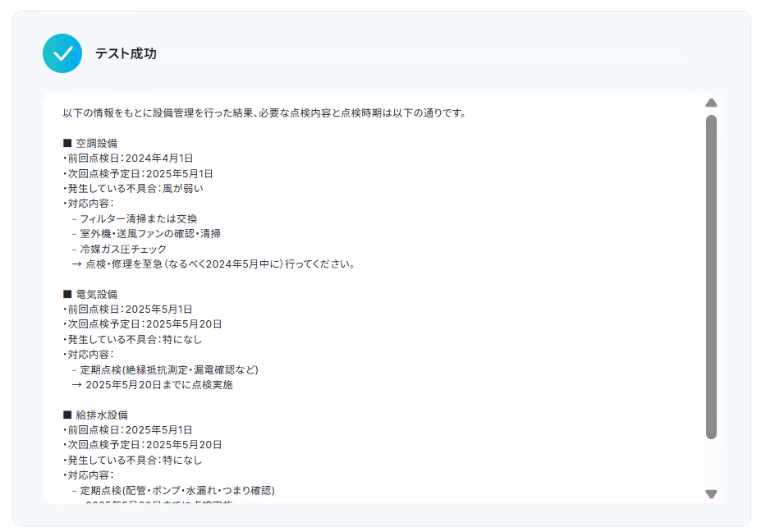Click the blue success checkmark icon
This screenshot has height=532, width=766.
(x=62, y=53)
